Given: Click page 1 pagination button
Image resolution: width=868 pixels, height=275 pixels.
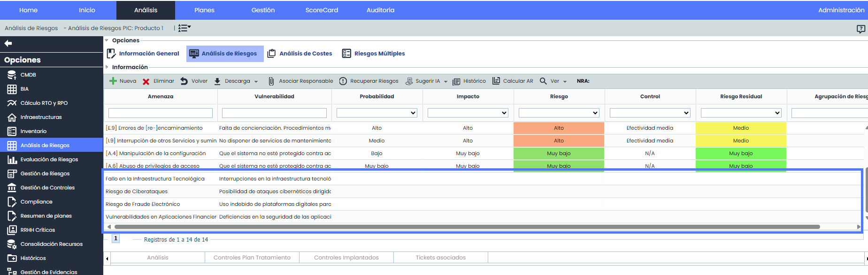Looking at the screenshot, I should (115, 238).
